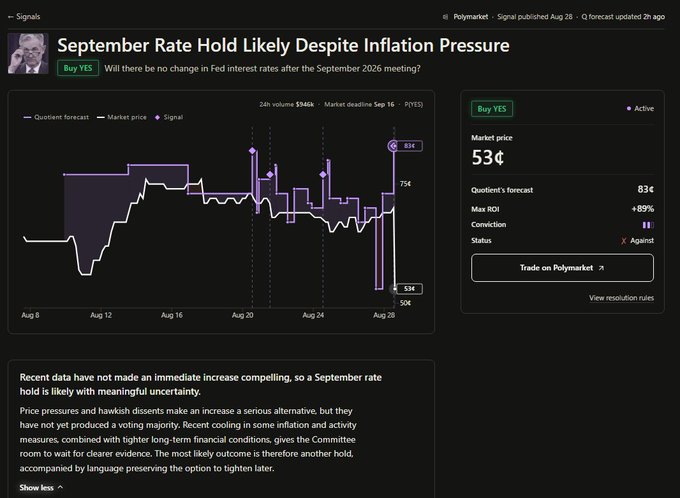Click the Polymarket source icon in header
Viewport: 680px width, 498px height.
coord(445,17)
